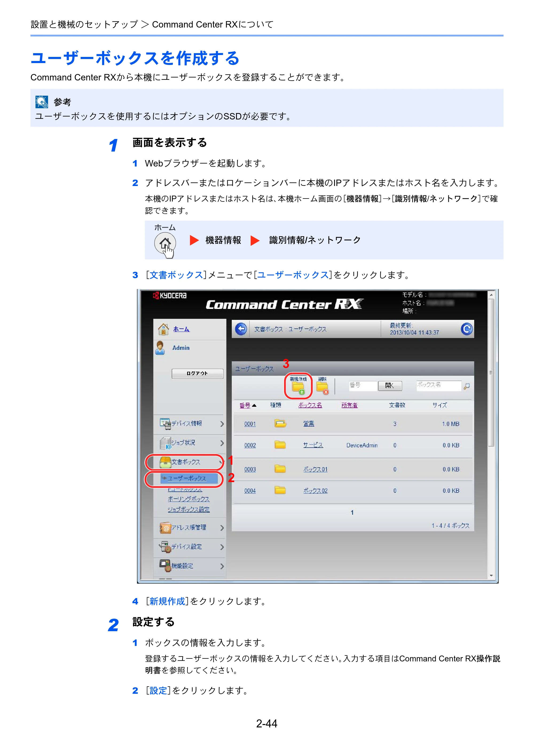Click the refresh icon beside 最終更新

(466, 329)
